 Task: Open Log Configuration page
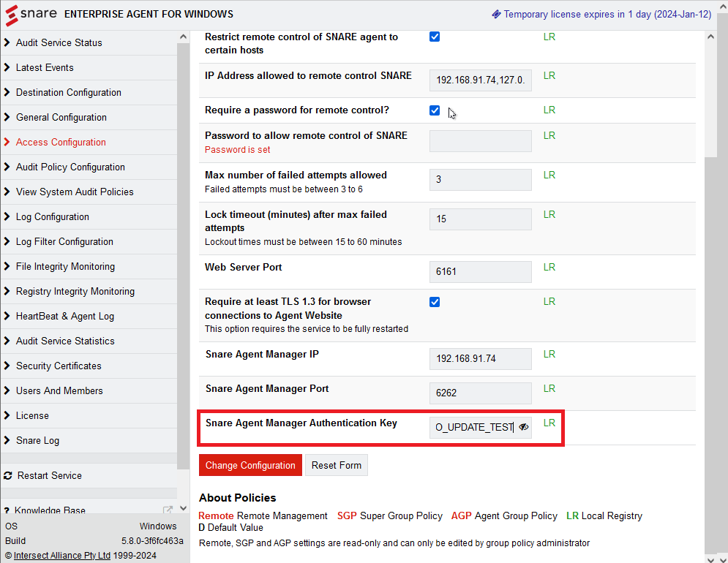pyautogui.click(x=53, y=216)
